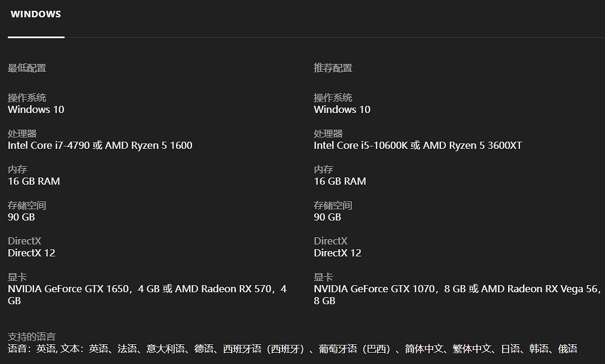Click the NVIDIA GeForce GTX 1650 graphics text
This screenshot has width=605, height=364.
[68, 289]
